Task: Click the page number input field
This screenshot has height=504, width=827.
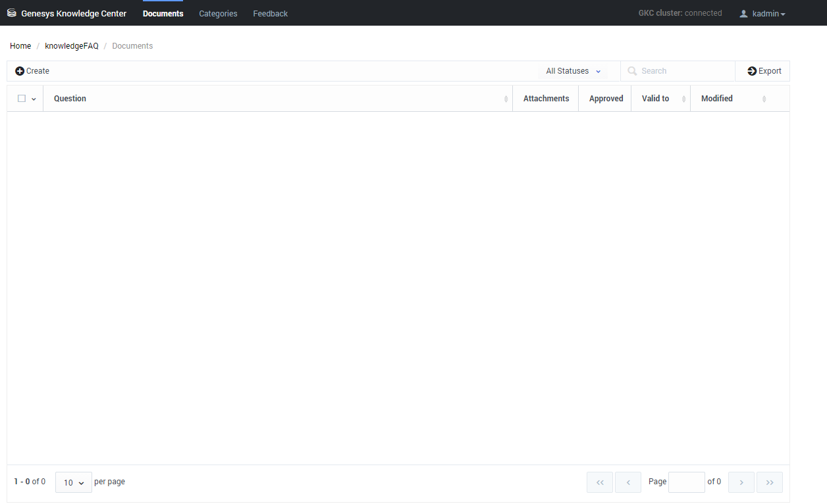Action: tap(686, 482)
